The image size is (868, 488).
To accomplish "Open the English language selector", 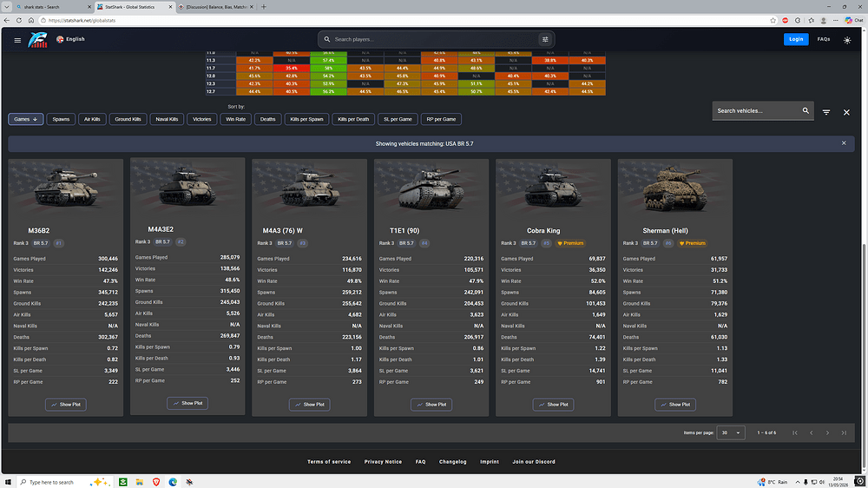I will tap(70, 39).
